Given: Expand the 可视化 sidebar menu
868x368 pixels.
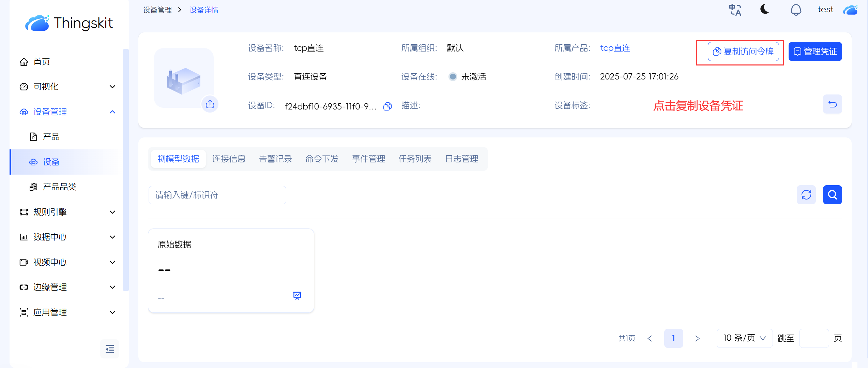Looking at the screenshot, I should click(x=68, y=87).
